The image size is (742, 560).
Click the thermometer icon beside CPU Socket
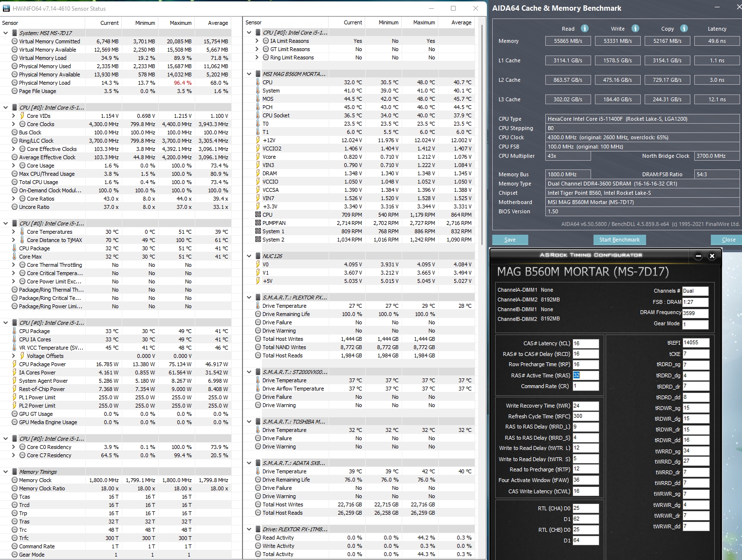coord(258,115)
